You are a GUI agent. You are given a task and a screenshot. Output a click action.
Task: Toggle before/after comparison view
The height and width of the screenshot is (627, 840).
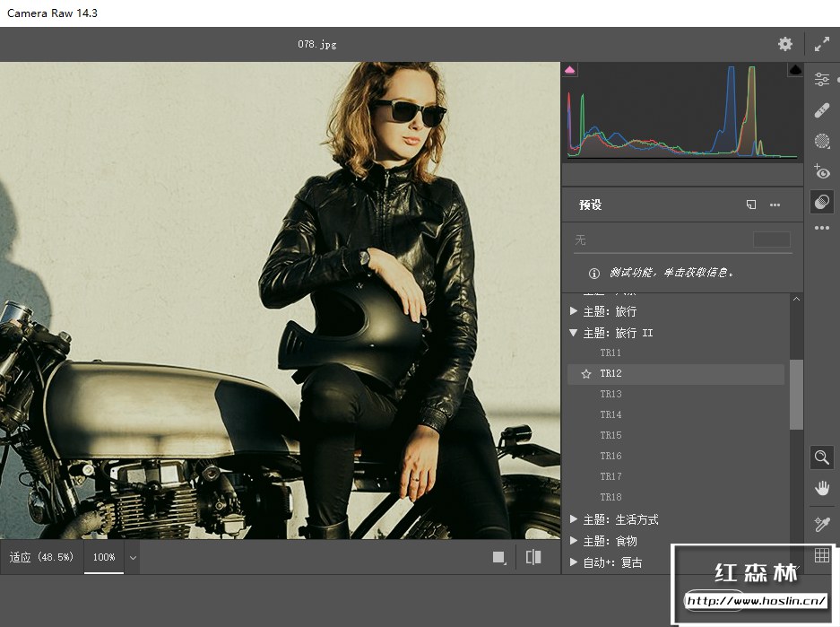click(x=533, y=557)
